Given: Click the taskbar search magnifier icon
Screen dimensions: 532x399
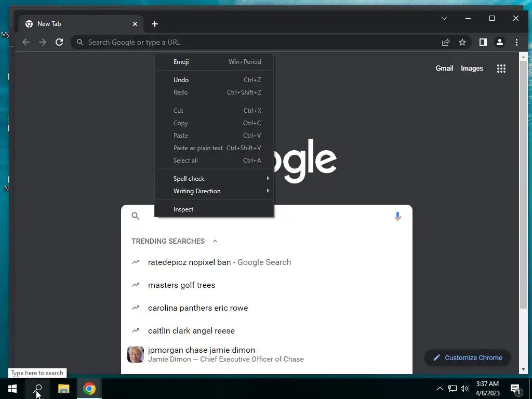Looking at the screenshot, I should [38, 389].
